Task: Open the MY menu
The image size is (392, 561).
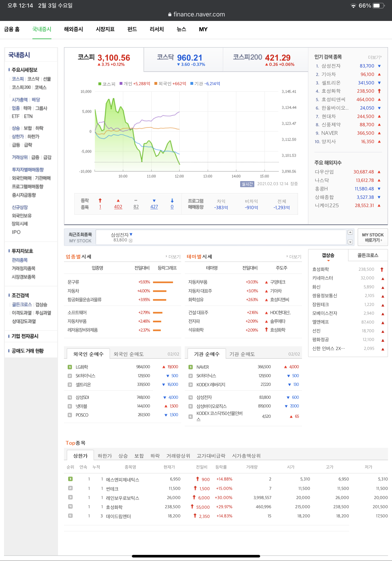Action: pos(203,29)
